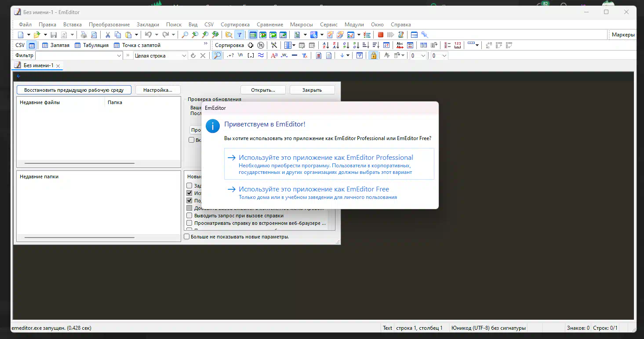The image size is (644, 339).
Task: Check 'Просматривать справку во встроенном веб-браузере' checkbox
Action: point(189,223)
